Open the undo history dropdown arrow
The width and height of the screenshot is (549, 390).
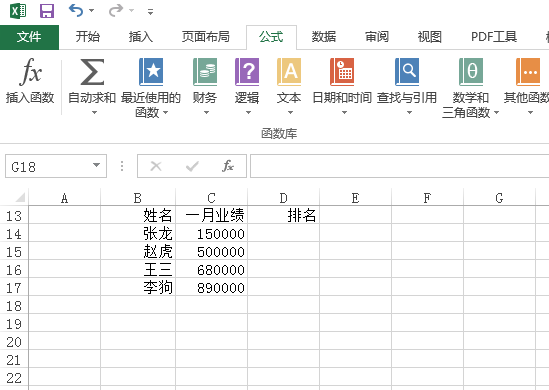[x=92, y=11]
